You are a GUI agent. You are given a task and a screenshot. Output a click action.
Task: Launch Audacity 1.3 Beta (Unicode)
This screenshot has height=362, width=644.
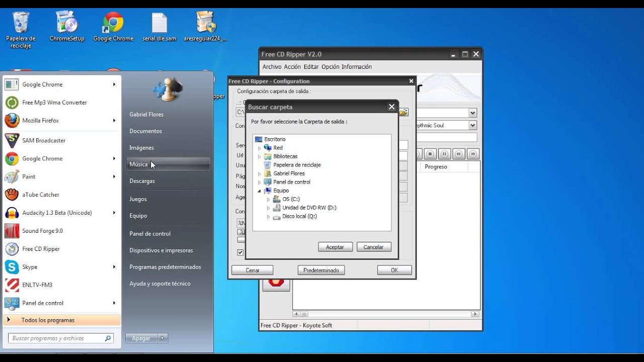57,213
